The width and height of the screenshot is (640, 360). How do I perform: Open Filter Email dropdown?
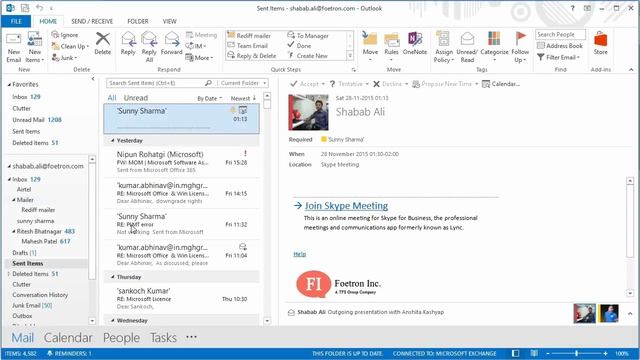point(559,57)
